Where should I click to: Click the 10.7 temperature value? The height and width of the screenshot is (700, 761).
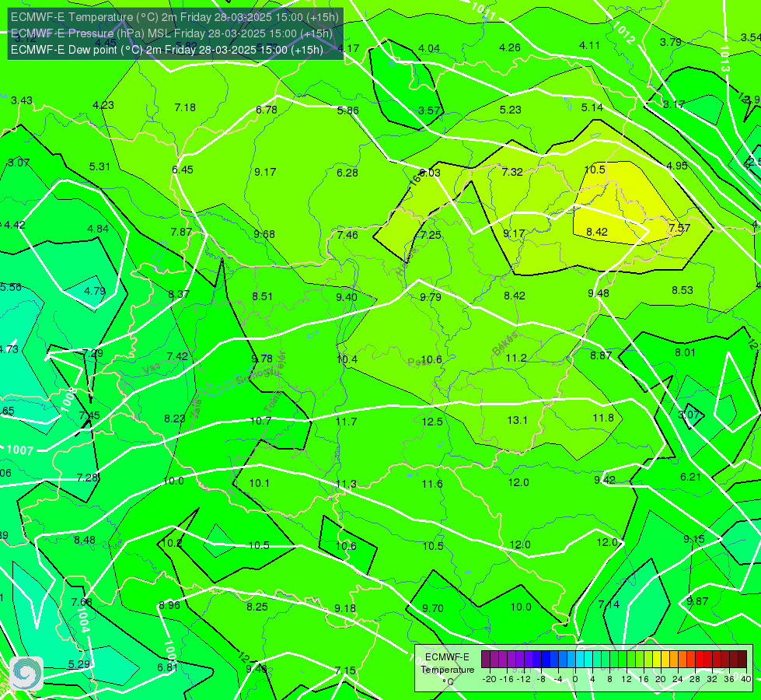point(260,421)
